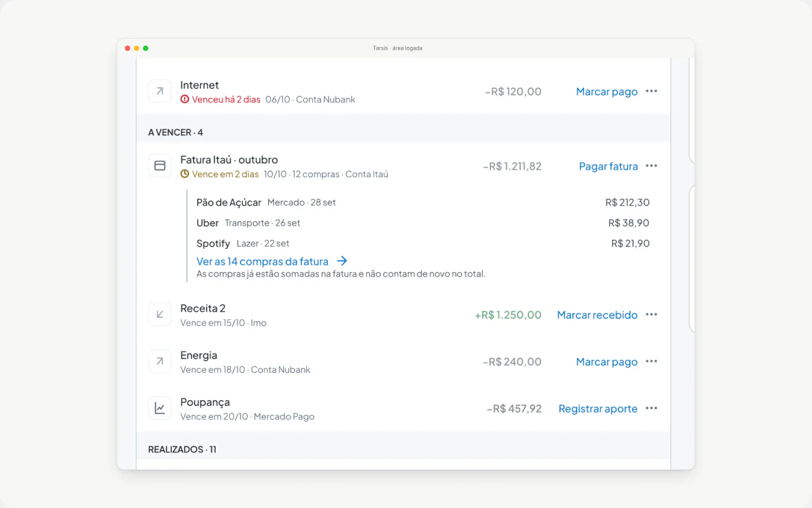Click Marcar pago for Energia
812x508 pixels.
606,362
